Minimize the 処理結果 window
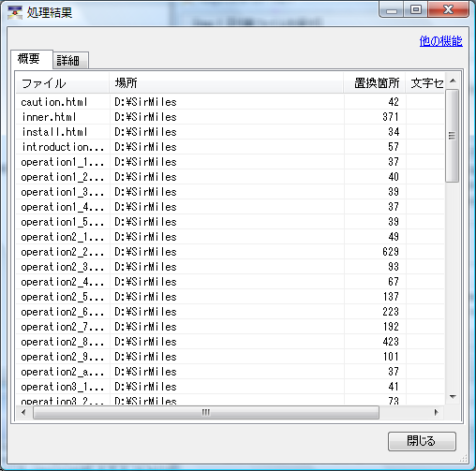476x471 pixels. (392, 9)
